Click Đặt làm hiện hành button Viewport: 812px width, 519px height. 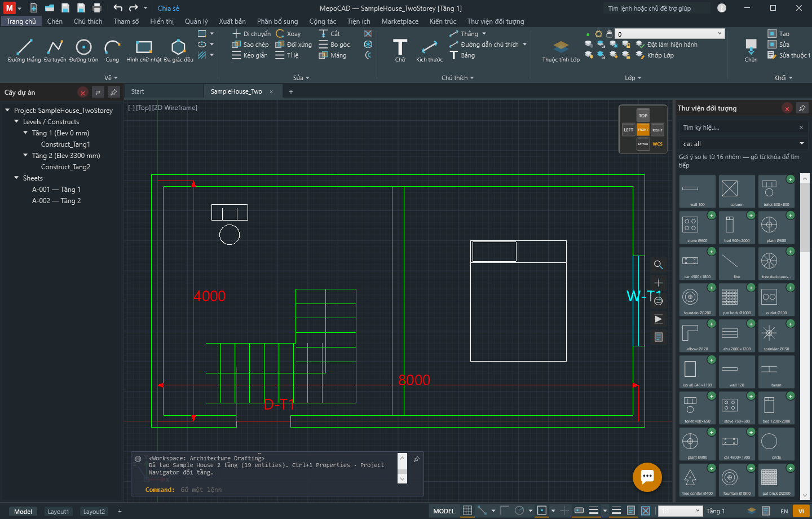(667, 45)
